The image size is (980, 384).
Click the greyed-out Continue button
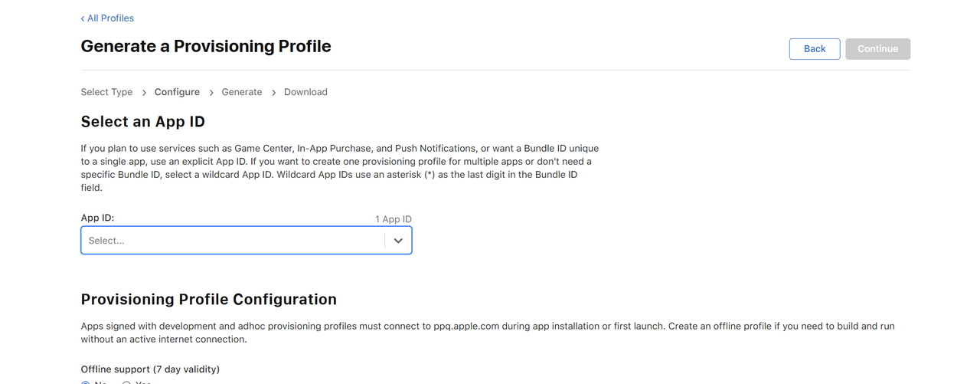[x=877, y=49]
